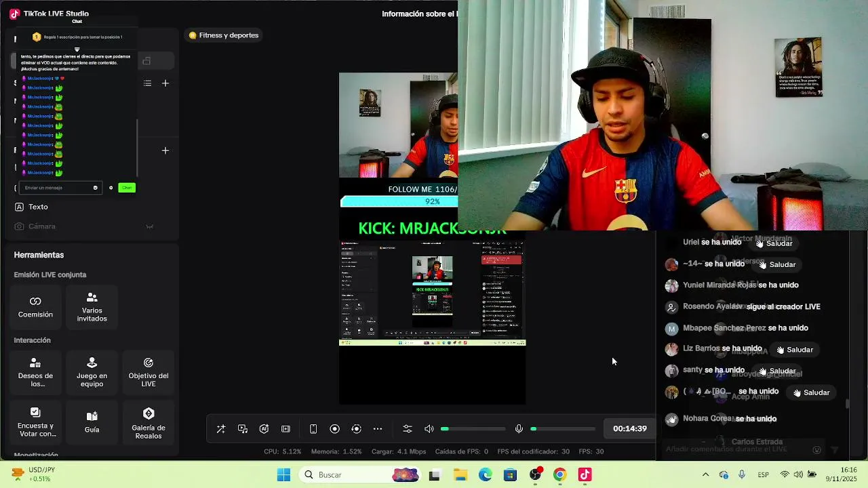This screenshot has height=488, width=868.
Task: Open Encuesta y Votar con... tool
Action: point(35,422)
